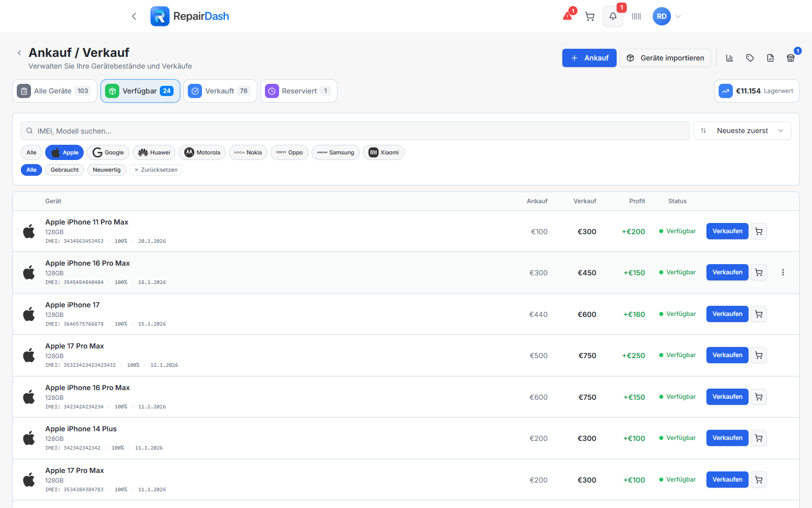Click the Status column header
Screen dimensions: 812x508
678,201
